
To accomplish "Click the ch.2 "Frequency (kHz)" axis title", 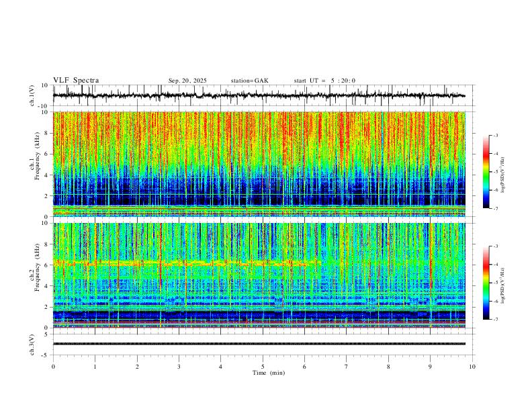I will tap(38, 267).
